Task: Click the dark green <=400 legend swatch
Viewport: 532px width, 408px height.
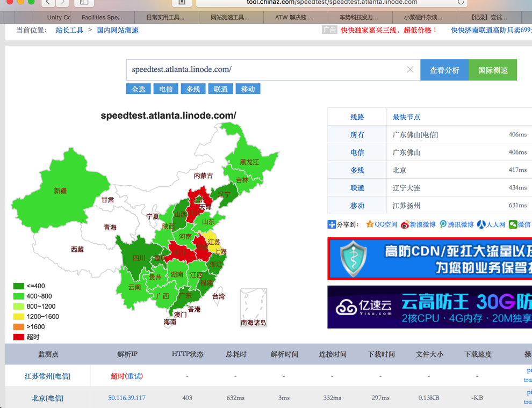Action: [19, 286]
